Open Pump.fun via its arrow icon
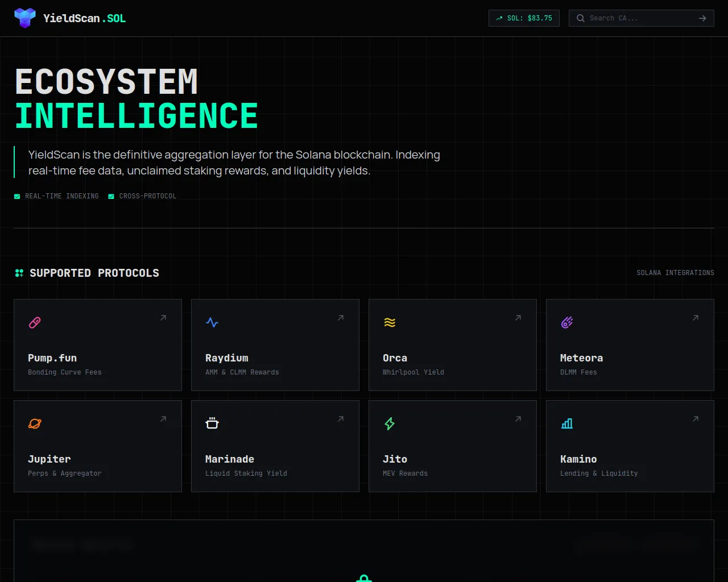The image size is (728, 582). tap(163, 318)
